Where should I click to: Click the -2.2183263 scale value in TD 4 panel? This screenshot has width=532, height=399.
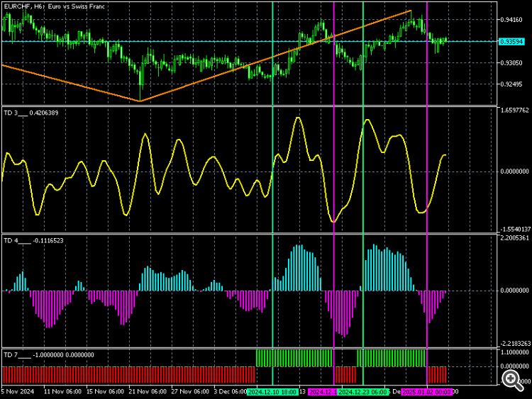click(x=514, y=344)
